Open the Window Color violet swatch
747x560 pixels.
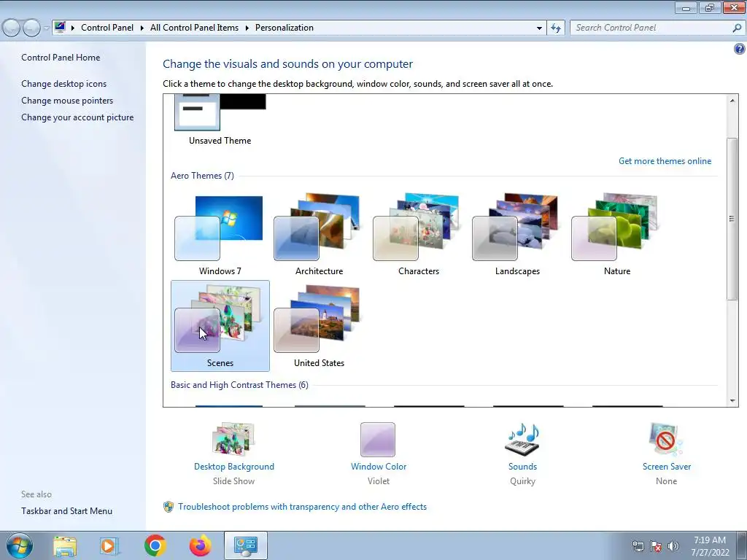click(x=378, y=439)
